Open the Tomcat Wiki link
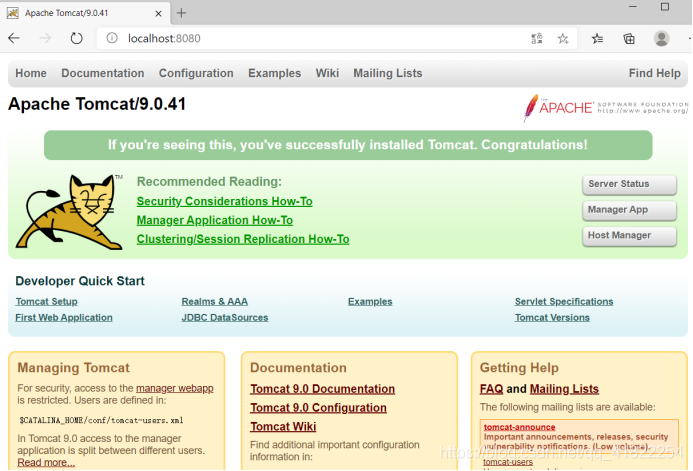The image size is (693, 471). click(283, 426)
